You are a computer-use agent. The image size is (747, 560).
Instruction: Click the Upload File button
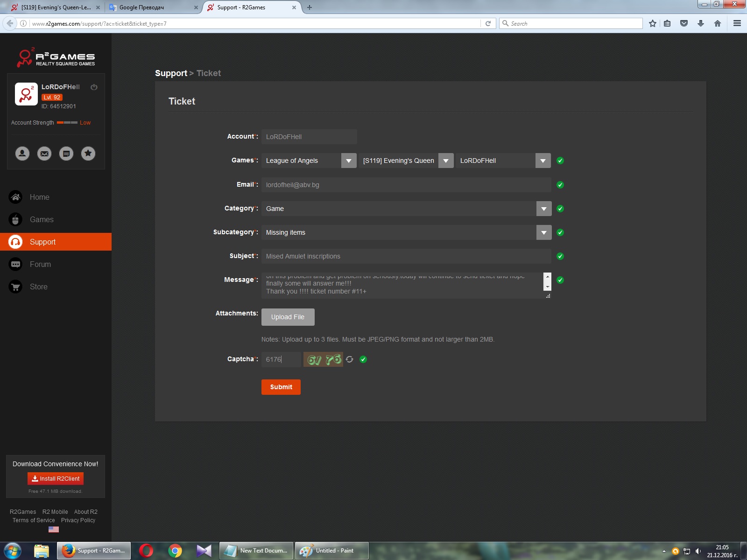(x=288, y=317)
